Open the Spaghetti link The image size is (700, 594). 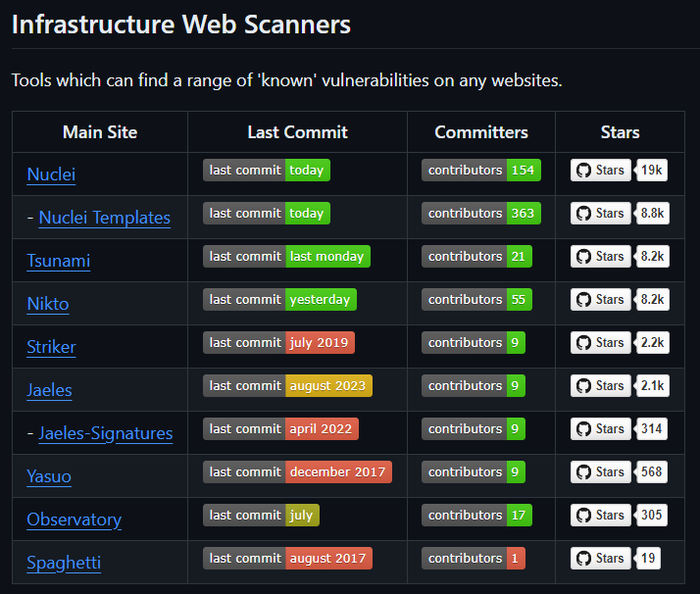(64, 563)
